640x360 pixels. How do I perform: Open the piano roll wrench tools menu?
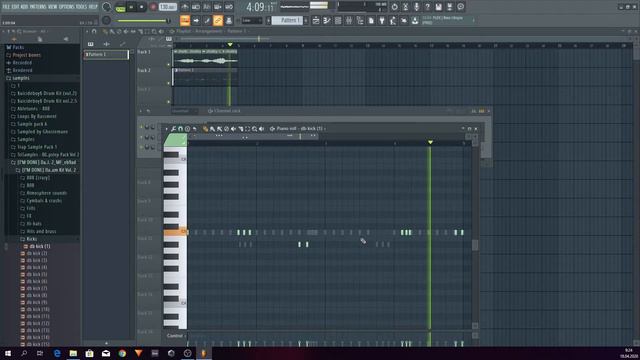click(x=173, y=129)
